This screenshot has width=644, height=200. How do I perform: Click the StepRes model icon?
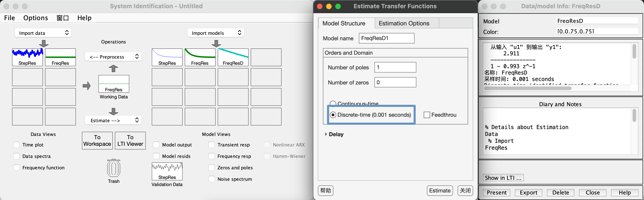pos(167,57)
